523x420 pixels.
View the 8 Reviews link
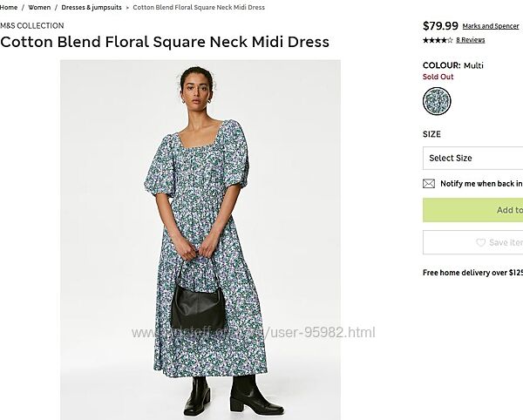coord(471,40)
